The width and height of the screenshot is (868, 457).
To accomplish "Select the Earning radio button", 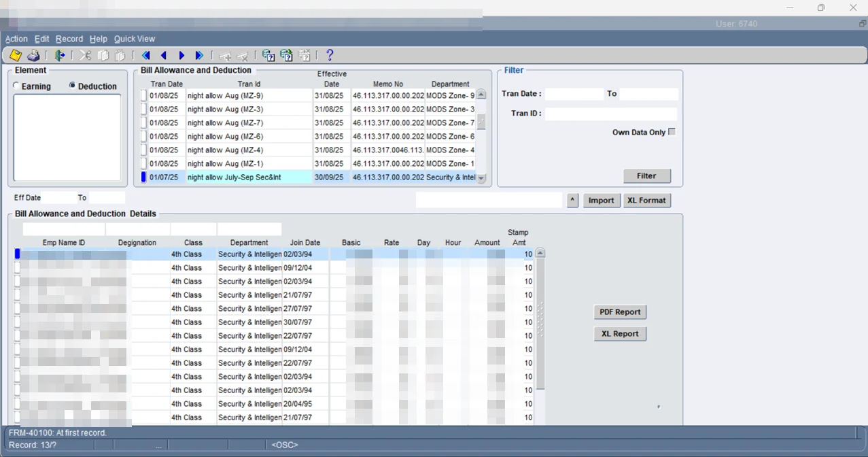I will click(16, 86).
